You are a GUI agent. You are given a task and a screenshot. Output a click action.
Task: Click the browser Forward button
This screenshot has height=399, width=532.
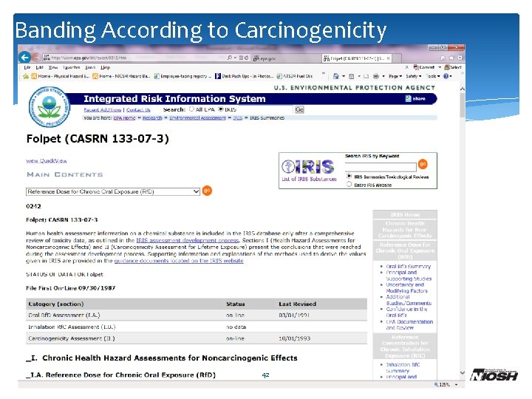point(36,58)
